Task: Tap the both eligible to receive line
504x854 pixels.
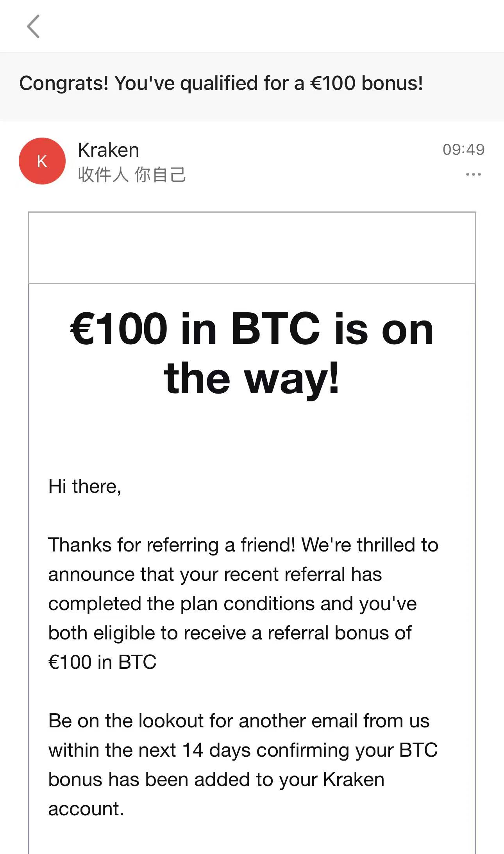Action: tap(230, 633)
